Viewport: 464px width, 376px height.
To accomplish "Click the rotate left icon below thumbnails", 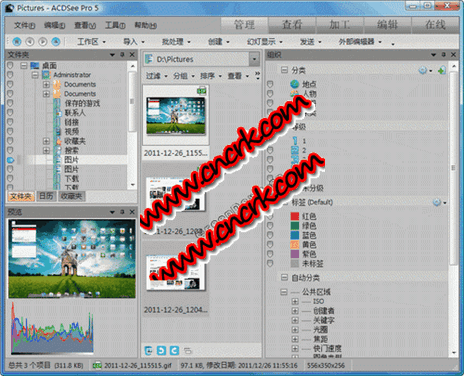I will coord(161,351).
